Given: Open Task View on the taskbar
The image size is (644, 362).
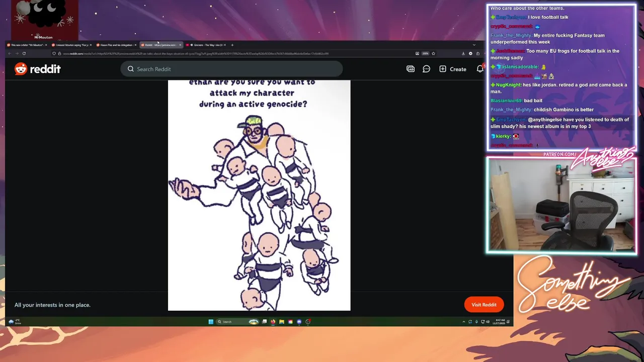Looking at the screenshot, I should coord(265,322).
